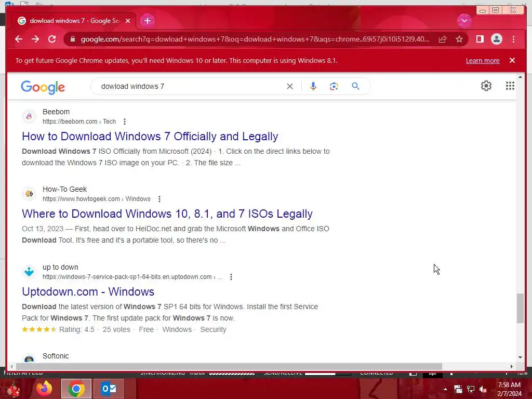Screen dimensions: 532x399
Task: Open more options for the Beebom result
Action: [125, 122]
